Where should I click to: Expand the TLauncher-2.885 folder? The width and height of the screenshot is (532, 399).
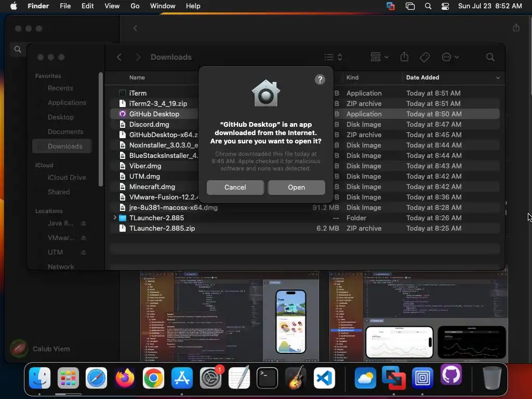point(115,218)
